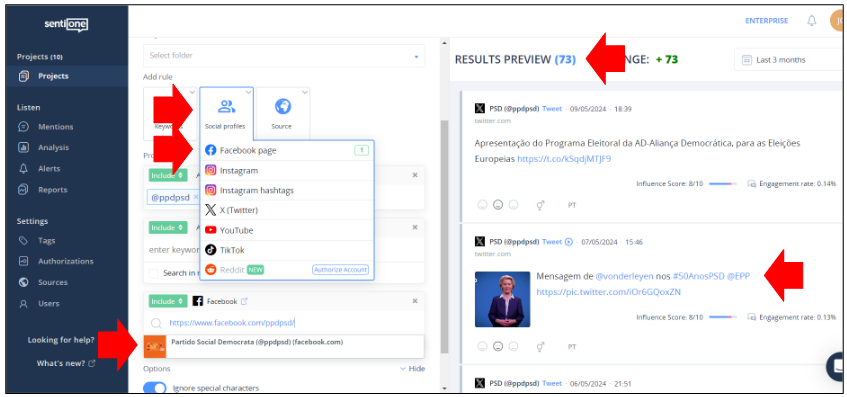Click the search magnifier in Facebook rule
This screenshot has height=397, width=847.
pos(156,323)
